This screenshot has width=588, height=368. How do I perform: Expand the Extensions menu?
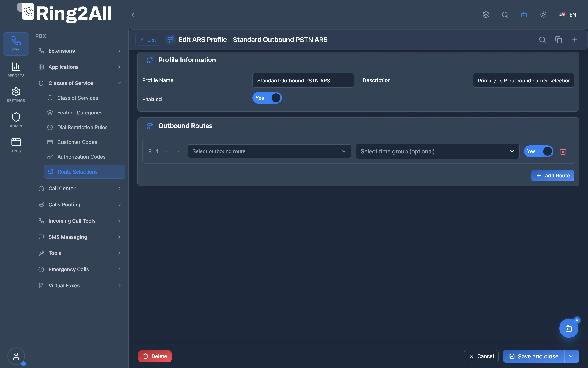pos(80,51)
